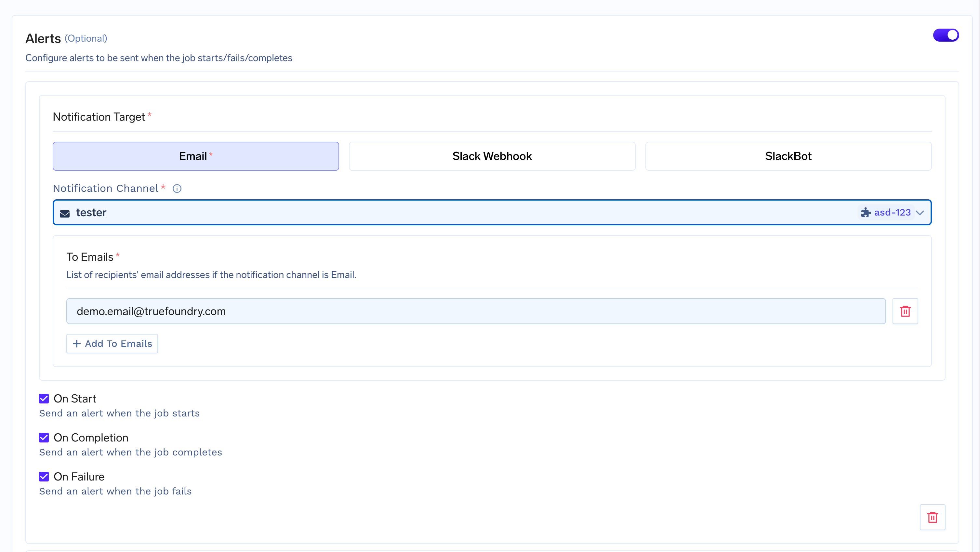The width and height of the screenshot is (980, 552).
Task: Choose the SlackBot notification target
Action: pos(788,156)
